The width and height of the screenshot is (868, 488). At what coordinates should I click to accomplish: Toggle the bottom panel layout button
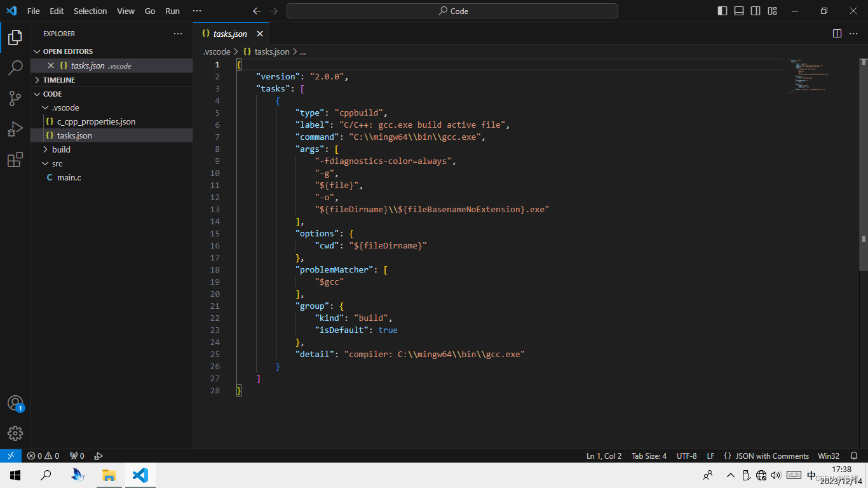point(739,11)
